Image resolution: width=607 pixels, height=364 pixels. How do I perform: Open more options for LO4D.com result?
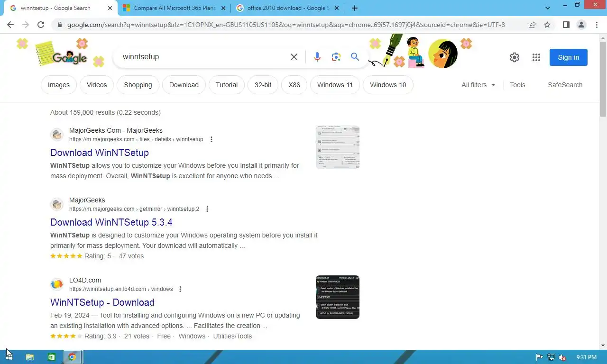coord(180,289)
